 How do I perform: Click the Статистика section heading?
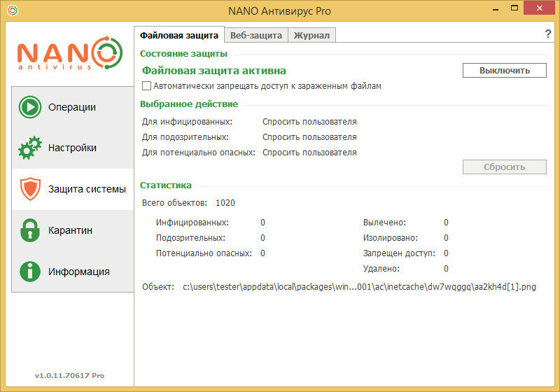[165, 185]
